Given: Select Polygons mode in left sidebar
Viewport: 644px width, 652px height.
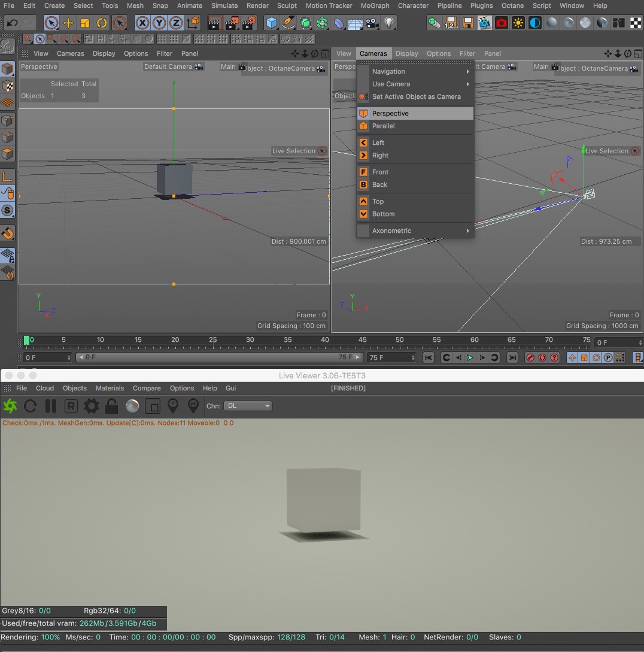Looking at the screenshot, I should click(8, 154).
